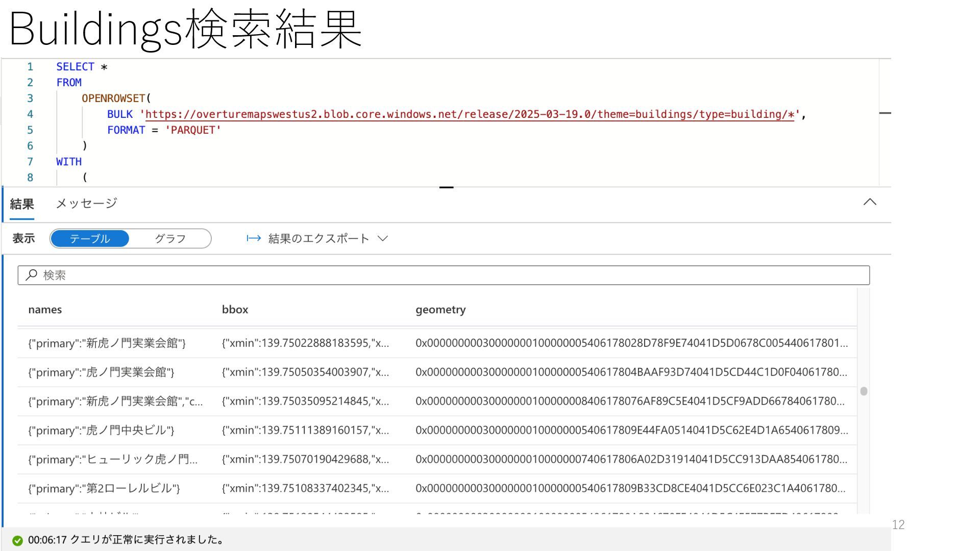Screen dimensions: 980x551
Task: Open the Overture Maps blob URL link
Action: click(470, 114)
